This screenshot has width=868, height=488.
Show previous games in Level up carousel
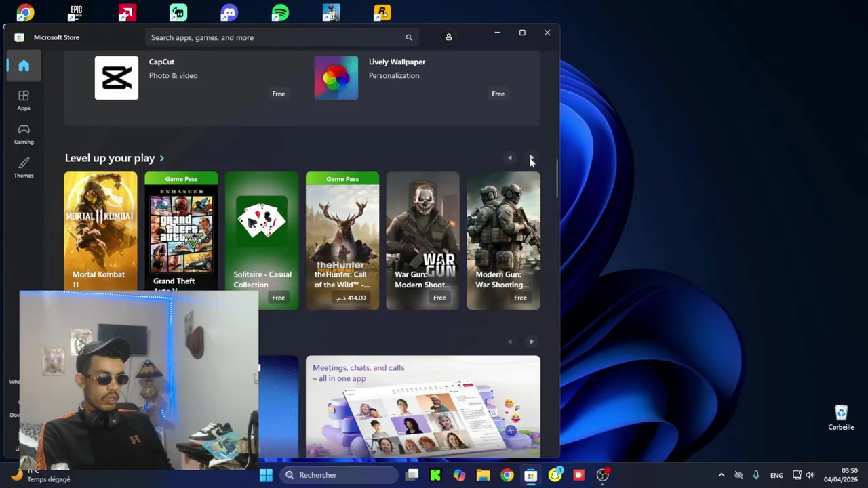coord(510,158)
